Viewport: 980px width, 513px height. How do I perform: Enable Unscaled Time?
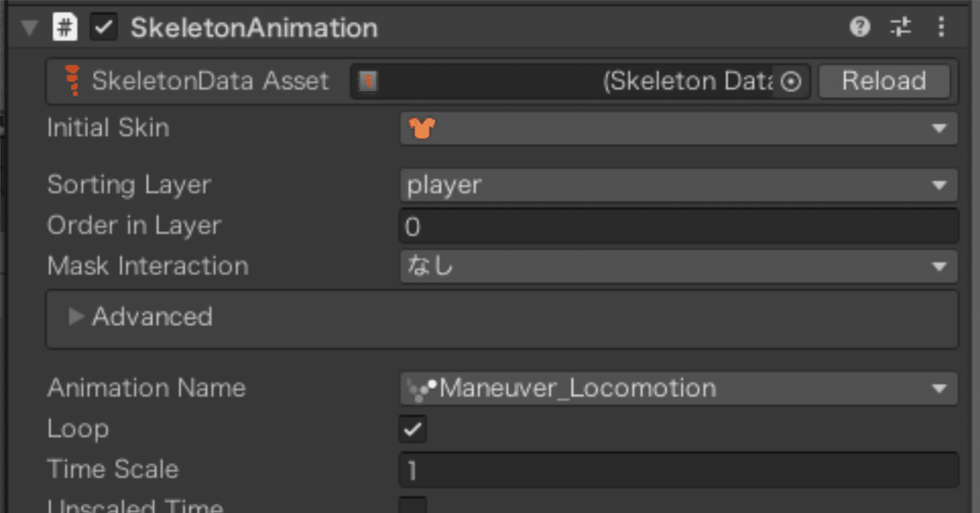pos(412,508)
